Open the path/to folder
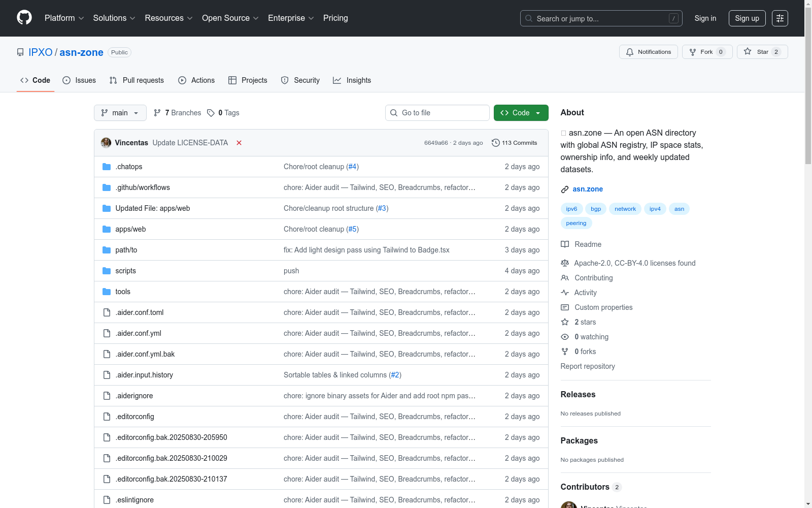 coord(126,250)
